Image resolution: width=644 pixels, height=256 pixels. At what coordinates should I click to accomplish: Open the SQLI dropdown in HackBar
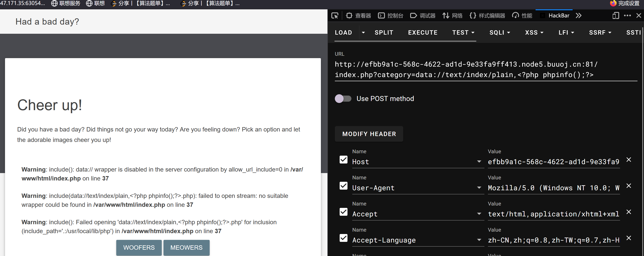499,32
